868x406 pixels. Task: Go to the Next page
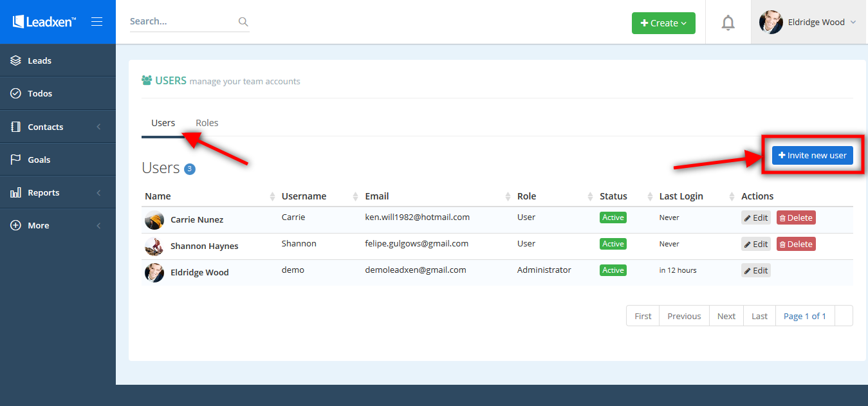coord(726,316)
